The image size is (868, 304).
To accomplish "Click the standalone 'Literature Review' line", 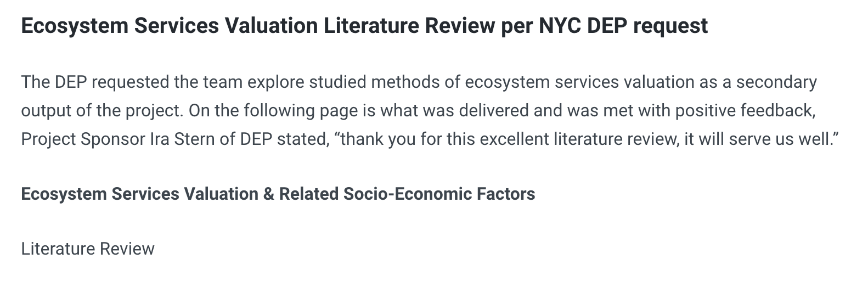I will click(x=88, y=249).
